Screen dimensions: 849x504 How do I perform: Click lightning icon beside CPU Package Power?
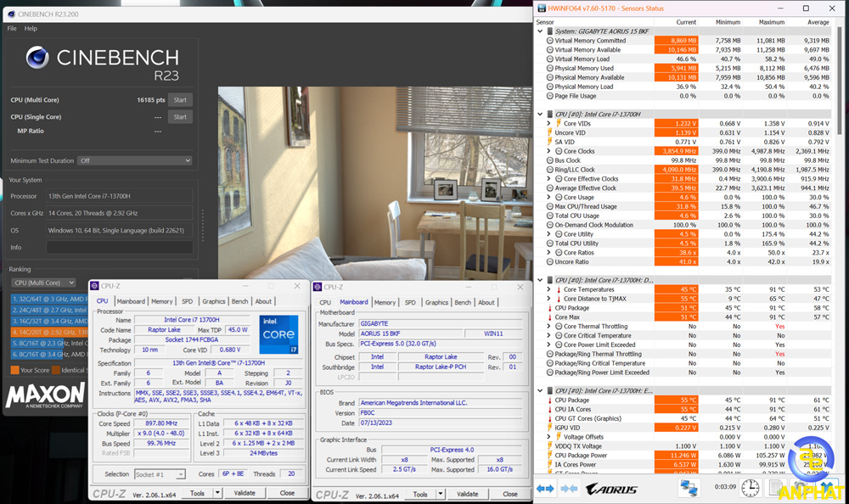[549, 456]
